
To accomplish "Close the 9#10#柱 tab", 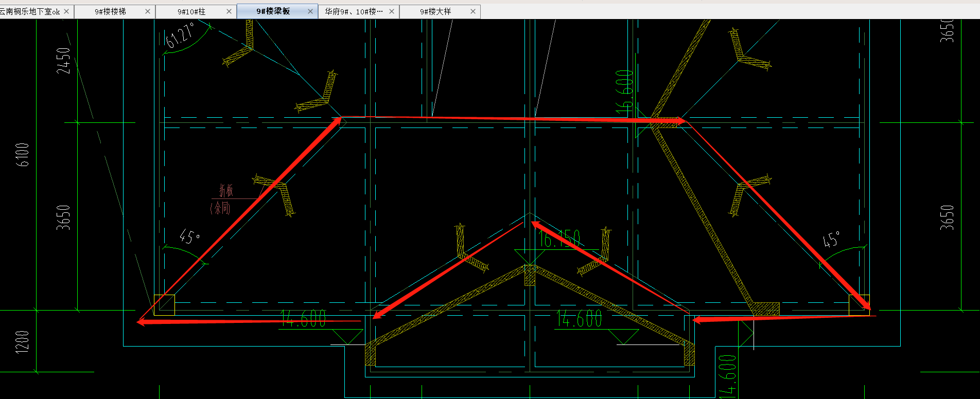I will tap(229, 11).
